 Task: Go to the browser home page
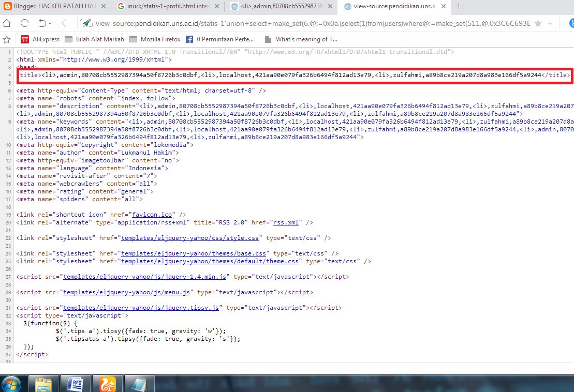pyautogui.click(x=7, y=23)
